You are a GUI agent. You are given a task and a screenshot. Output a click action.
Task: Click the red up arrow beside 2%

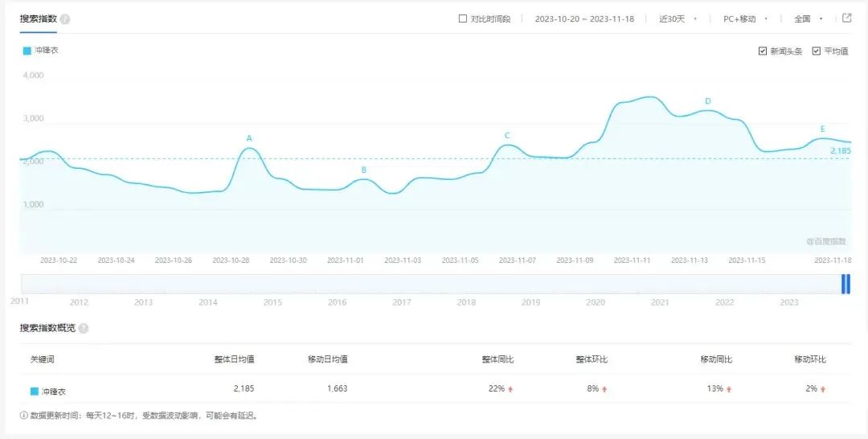pyautogui.click(x=823, y=389)
